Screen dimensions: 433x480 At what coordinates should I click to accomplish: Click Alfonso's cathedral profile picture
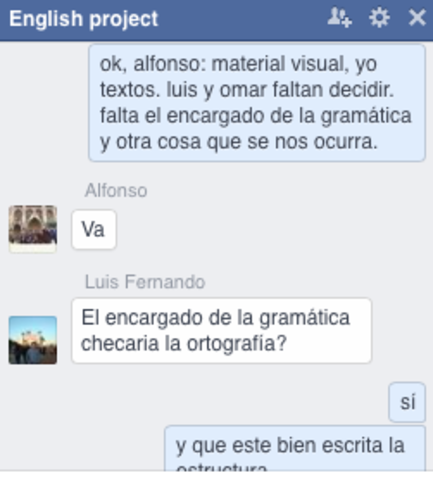33,229
